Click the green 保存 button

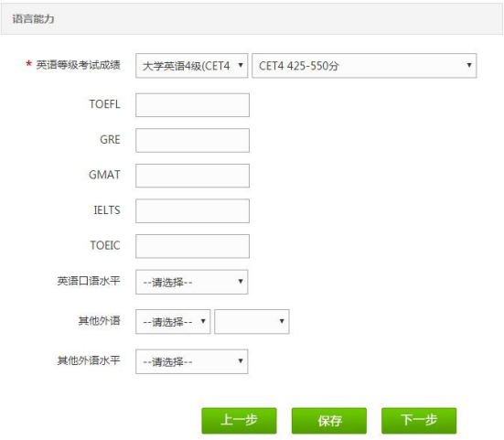coord(328,421)
